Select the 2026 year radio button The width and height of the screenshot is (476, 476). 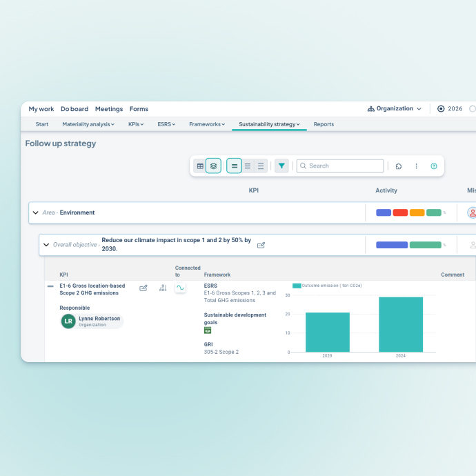[x=441, y=109]
